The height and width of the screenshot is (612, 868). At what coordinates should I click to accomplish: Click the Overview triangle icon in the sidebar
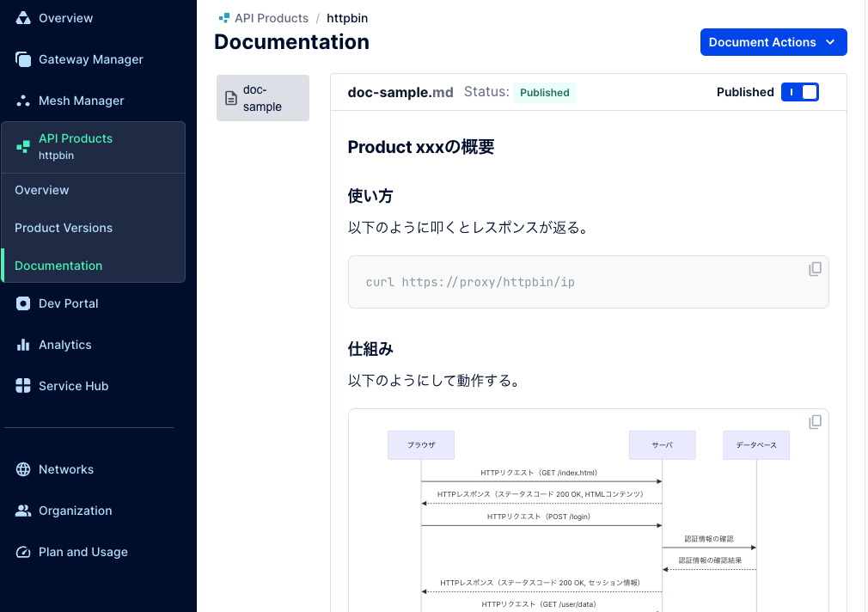[x=22, y=18]
